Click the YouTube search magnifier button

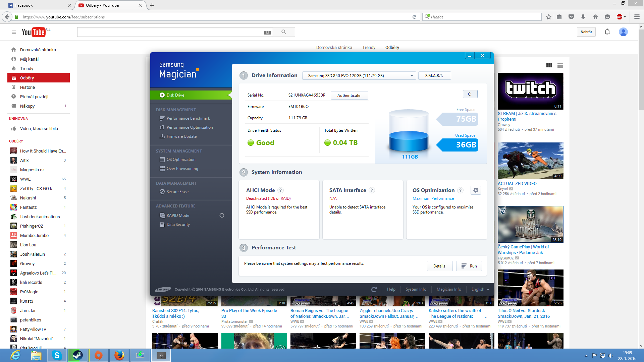[284, 32]
